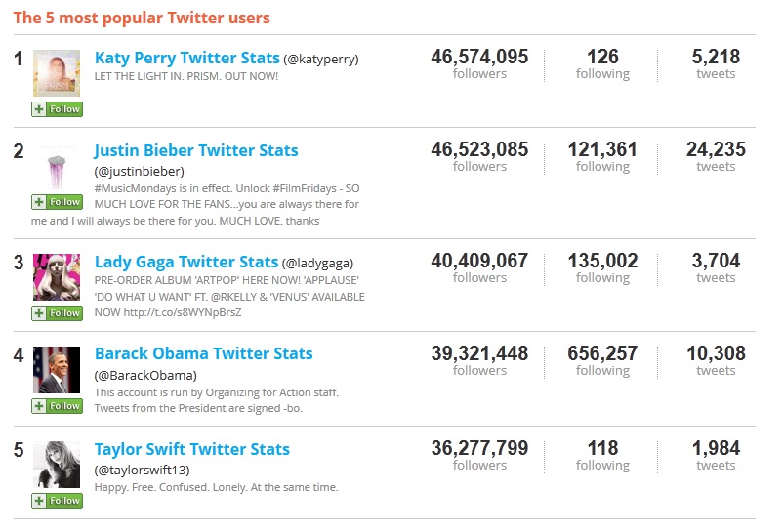Follow Justin Bieber's account
Viewport: 783px width, 532px height.
pyautogui.click(x=57, y=202)
